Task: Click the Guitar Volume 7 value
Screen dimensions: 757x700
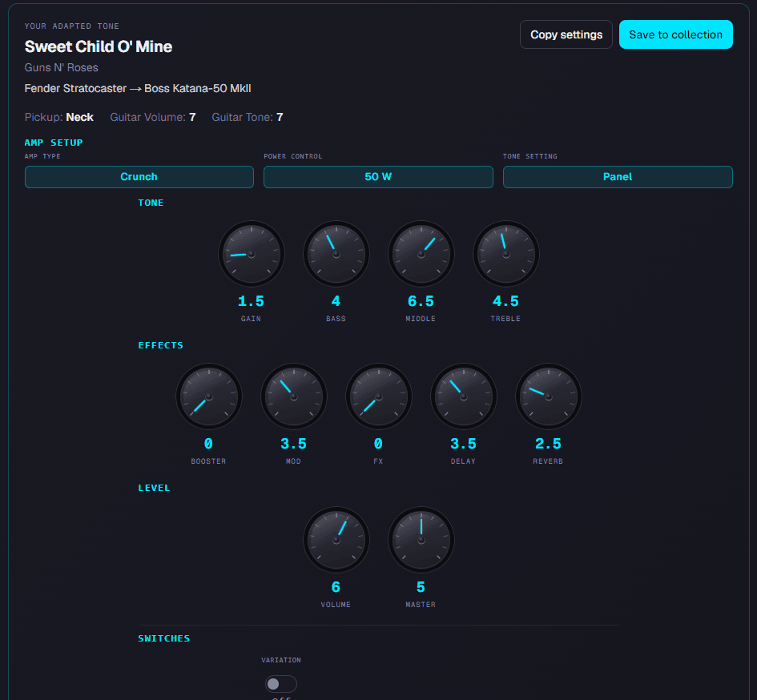Action: coord(192,117)
